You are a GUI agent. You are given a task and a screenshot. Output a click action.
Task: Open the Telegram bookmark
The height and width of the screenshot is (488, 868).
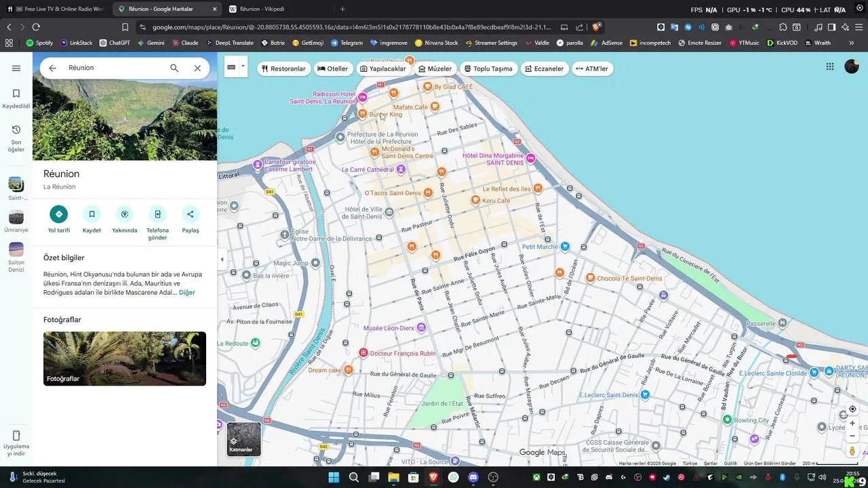[x=347, y=43]
